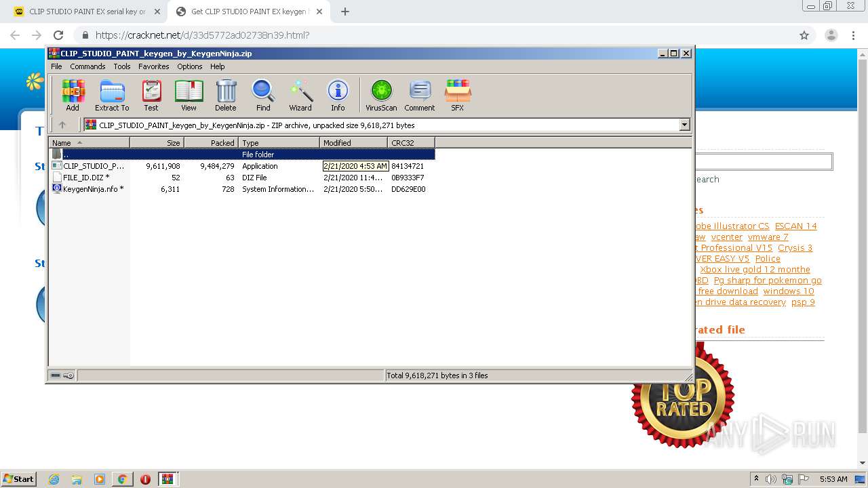Open the File menu
This screenshot has width=868, height=488.
(56, 66)
